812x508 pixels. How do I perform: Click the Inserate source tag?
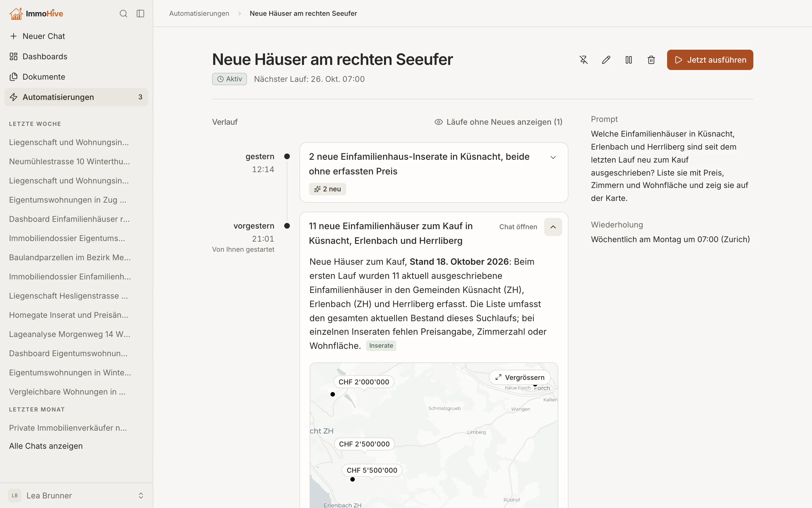click(x=381, y=345)
